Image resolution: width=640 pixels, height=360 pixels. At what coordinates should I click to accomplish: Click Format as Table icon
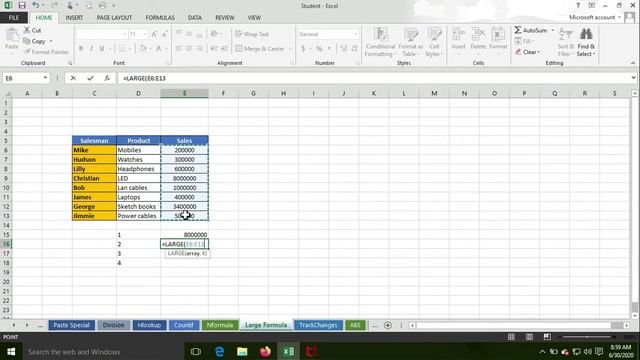410,42
